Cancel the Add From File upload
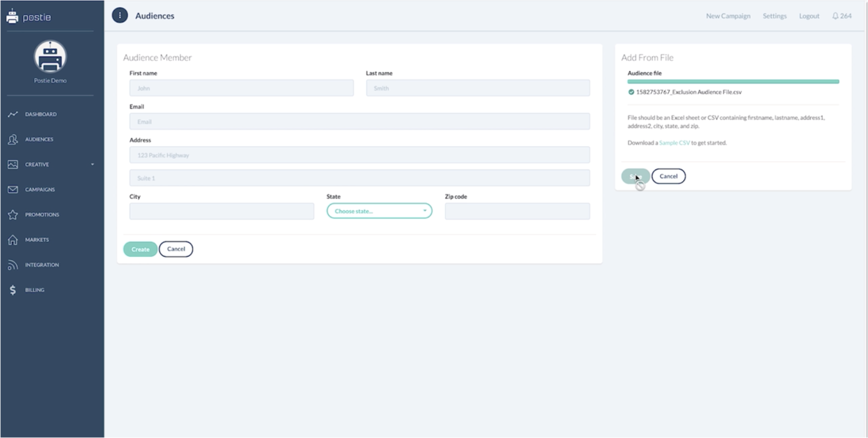 click(x=668, y=176)
